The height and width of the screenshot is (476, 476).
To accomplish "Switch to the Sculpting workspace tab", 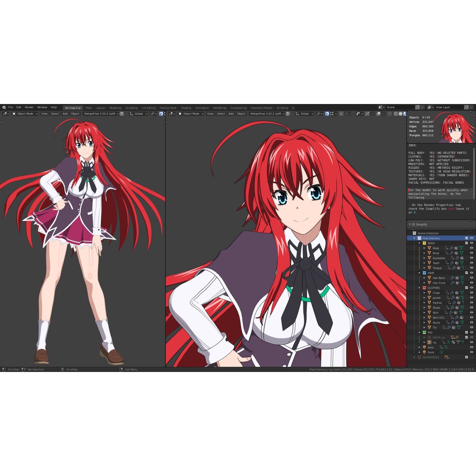I will pyautogui.click(x=131, y=108).
